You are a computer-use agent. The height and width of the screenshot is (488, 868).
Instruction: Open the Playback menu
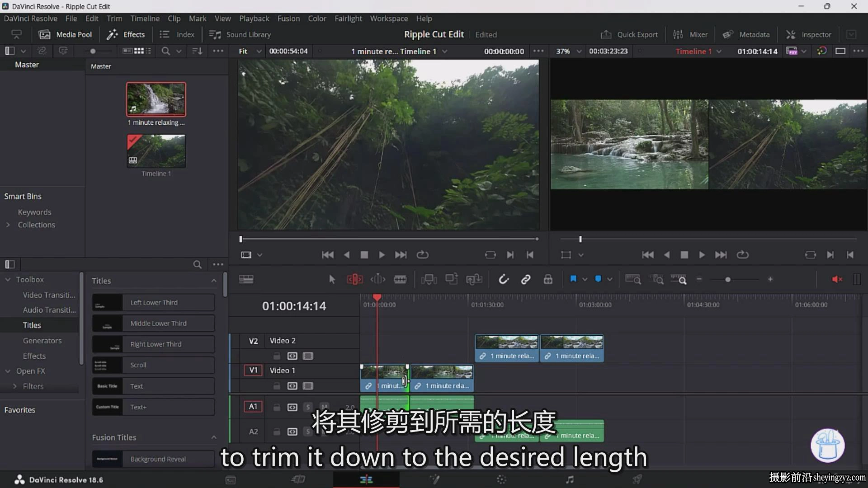tap(254, 19)
